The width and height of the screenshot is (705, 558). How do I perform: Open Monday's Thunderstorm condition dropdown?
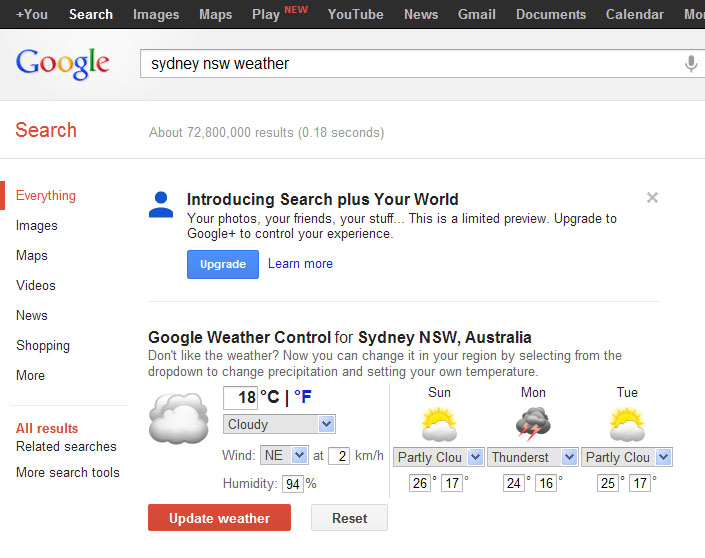tap(533, 457)
